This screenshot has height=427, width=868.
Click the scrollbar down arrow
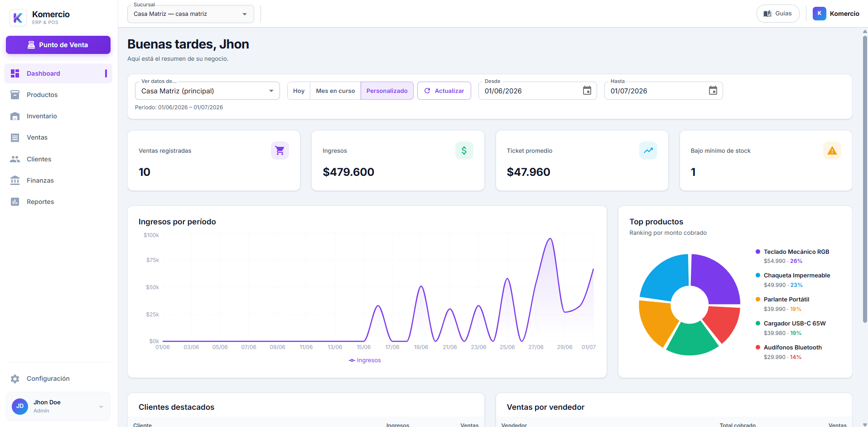click(x=865, y=424)
